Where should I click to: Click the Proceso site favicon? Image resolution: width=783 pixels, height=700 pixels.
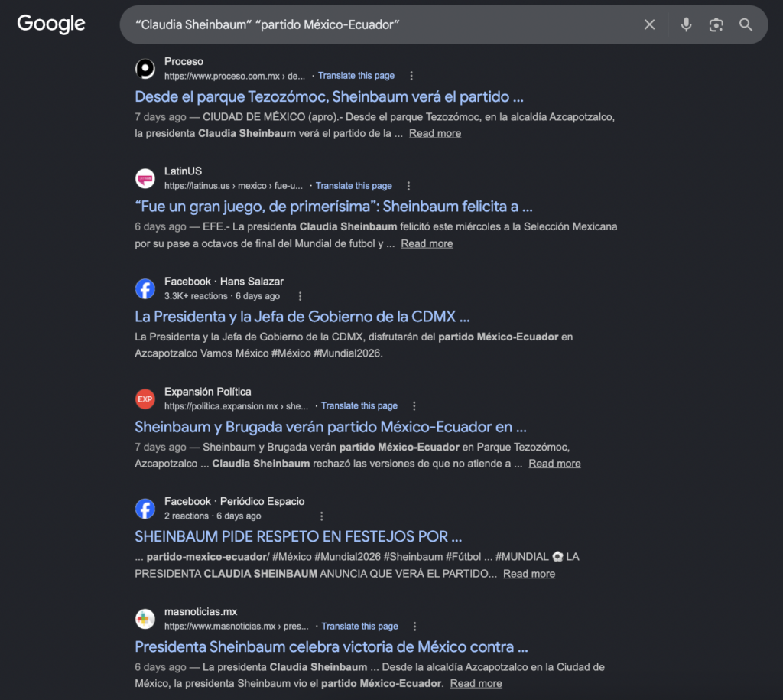145,68
